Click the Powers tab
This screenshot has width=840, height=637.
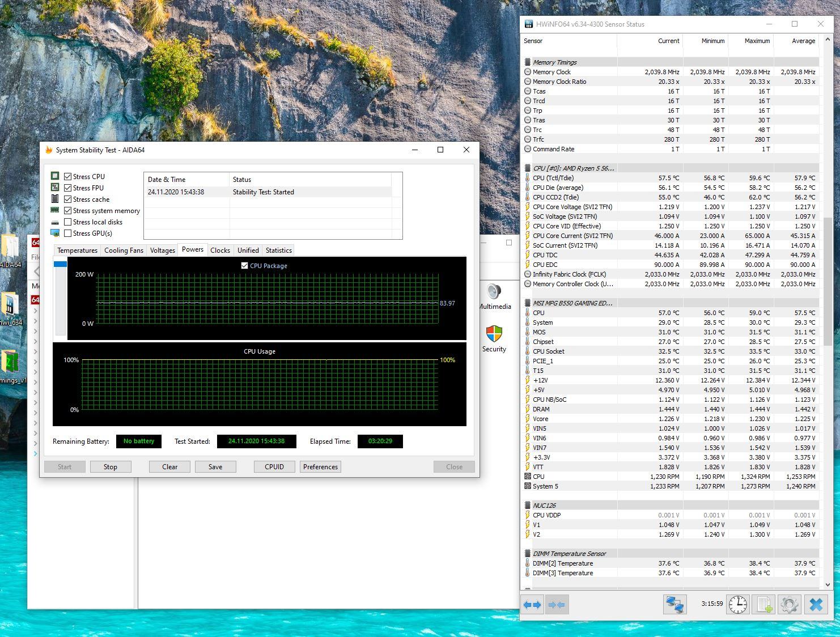click(193, 249)
